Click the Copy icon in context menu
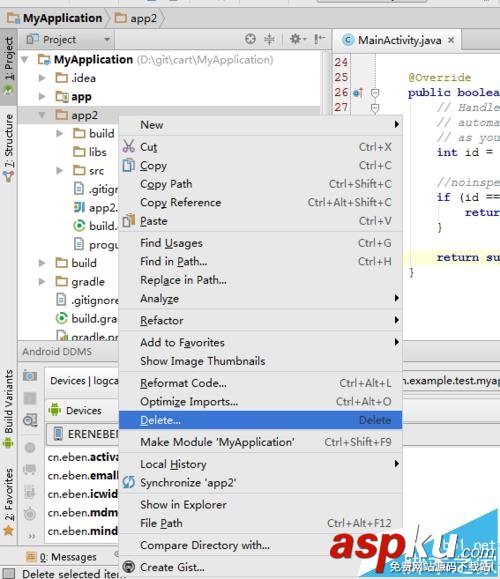500x579 pixels. pyautogui.click(x=129, y=165)
